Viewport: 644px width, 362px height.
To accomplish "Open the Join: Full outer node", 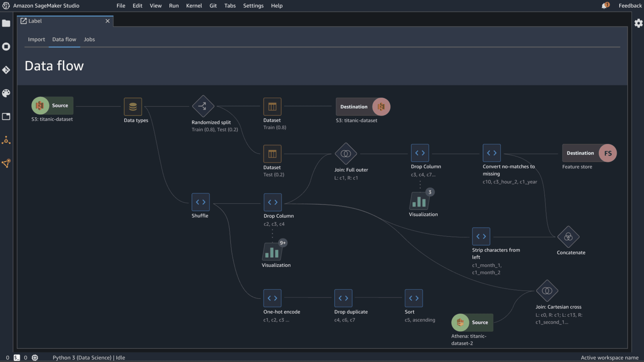I will coord(346,154).
